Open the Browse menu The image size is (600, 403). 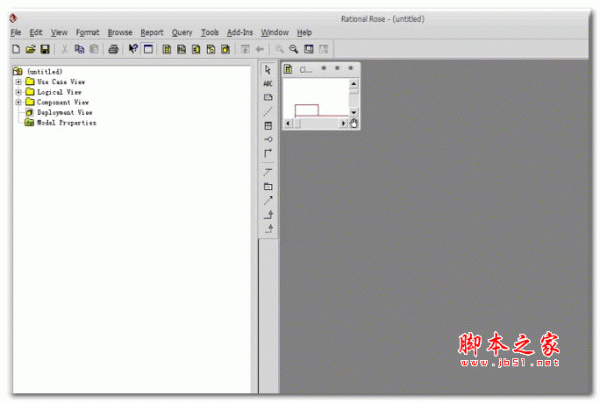click(x=120, y=33)
